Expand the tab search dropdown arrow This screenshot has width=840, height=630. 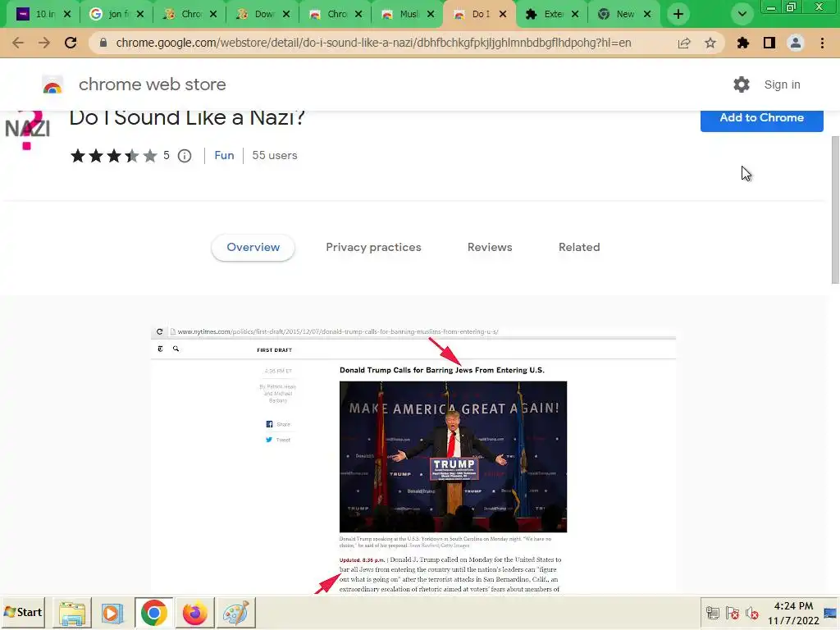[742, 14]
